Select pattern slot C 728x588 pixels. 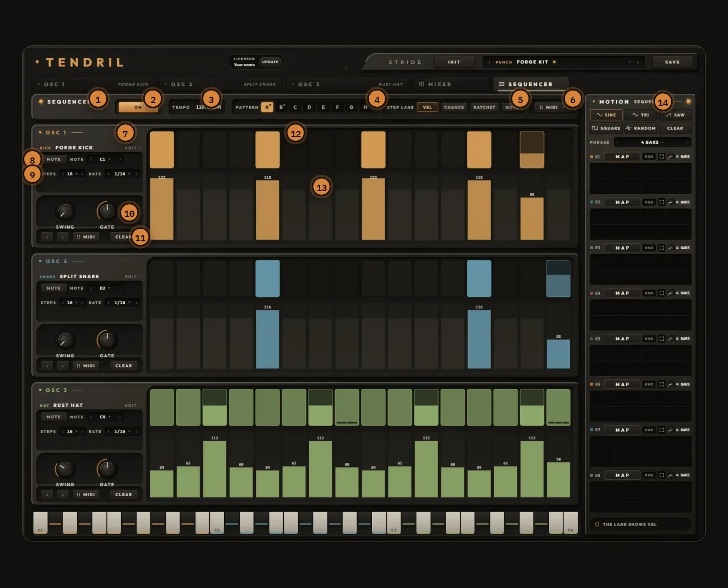click(295, 107)
